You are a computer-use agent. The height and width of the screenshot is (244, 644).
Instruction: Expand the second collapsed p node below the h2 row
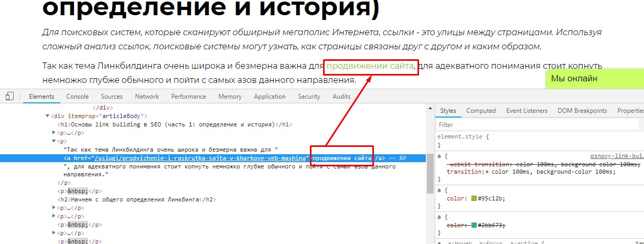pyautogui.click(x=54, y=216)
